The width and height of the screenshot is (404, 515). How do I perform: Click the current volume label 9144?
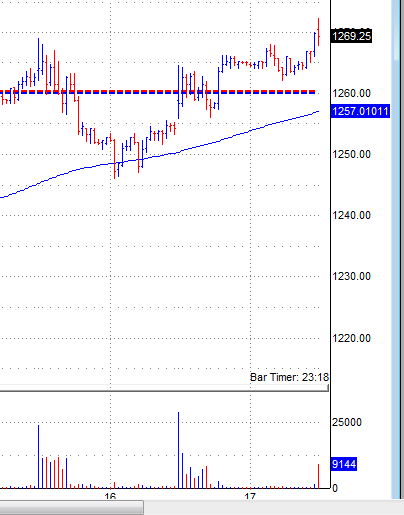point(344,464)
